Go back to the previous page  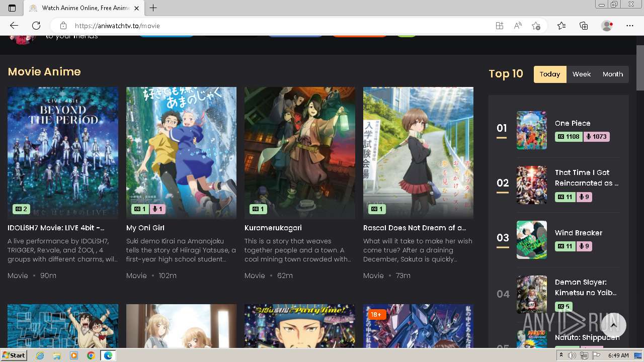(x=14, y=26)
